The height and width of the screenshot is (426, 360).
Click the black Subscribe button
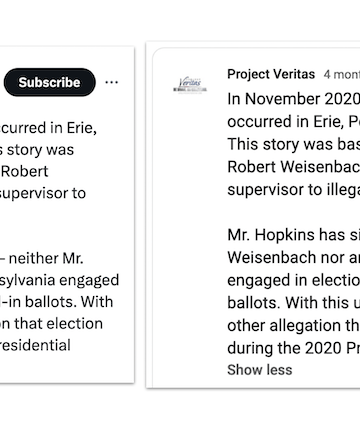50,82
